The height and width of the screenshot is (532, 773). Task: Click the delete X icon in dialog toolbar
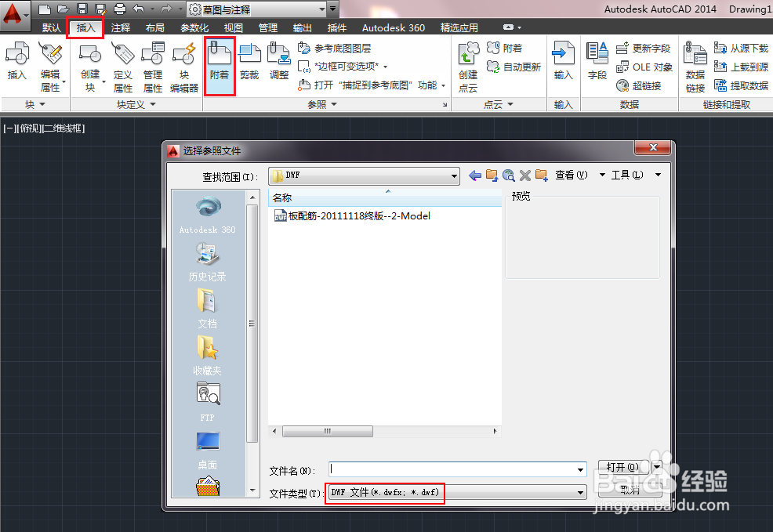pos(525,176)
